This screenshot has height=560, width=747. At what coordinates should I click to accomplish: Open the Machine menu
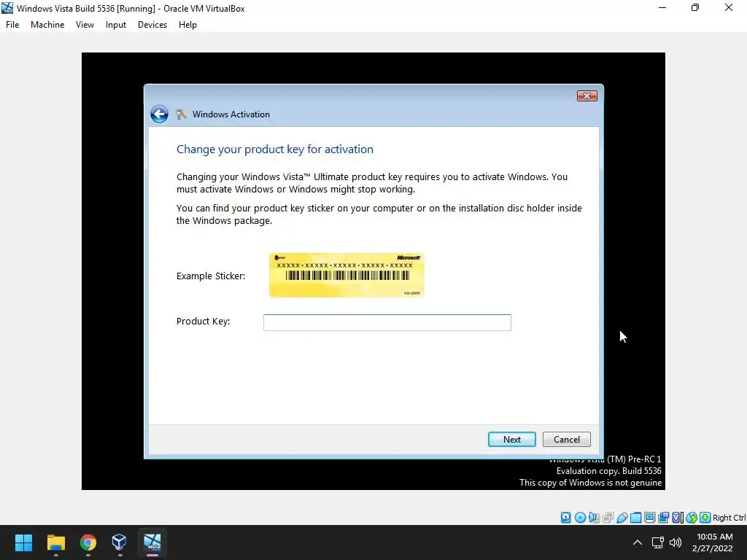pos(47,25)
